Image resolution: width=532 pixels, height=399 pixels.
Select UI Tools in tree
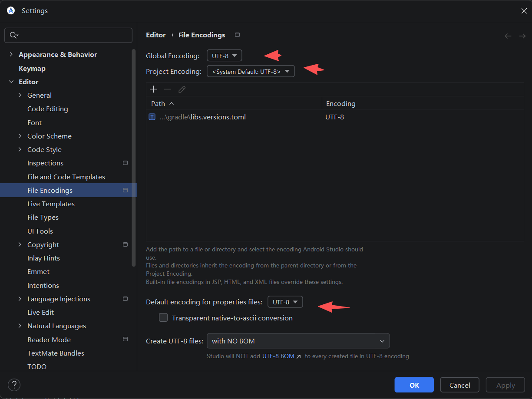[x=40, y=231]
